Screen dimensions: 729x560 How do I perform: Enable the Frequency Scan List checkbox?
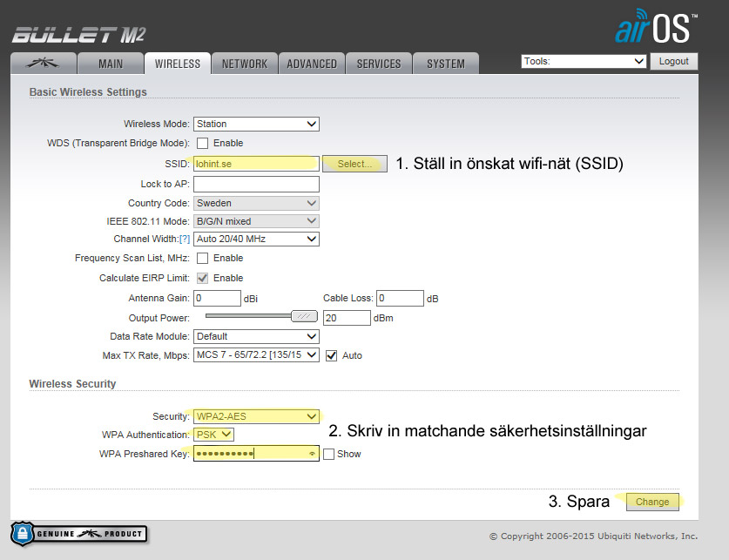tap(202, 258)
